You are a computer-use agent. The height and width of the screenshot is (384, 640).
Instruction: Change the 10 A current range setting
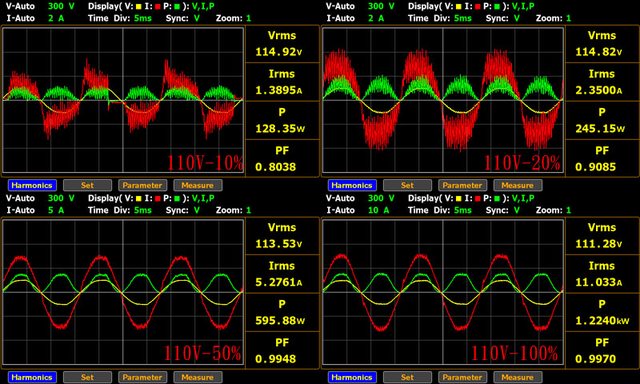[379, 210]
